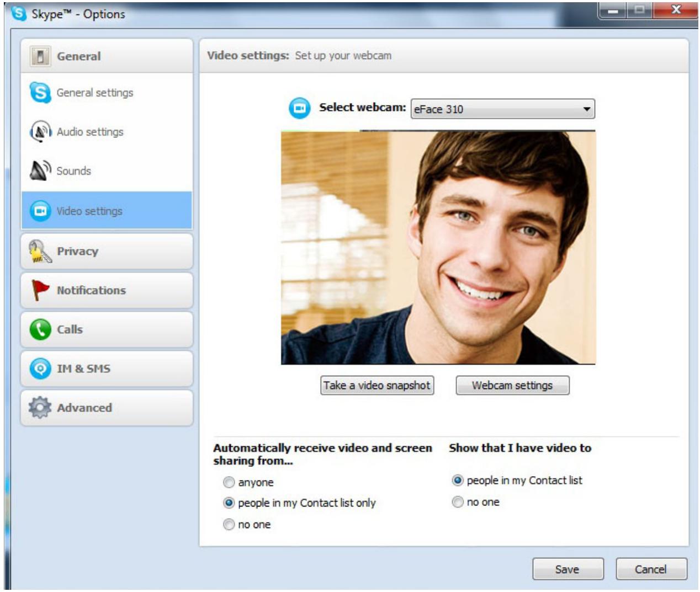Switch to the Privacy tab
700x592 pixels.
[107, 251]
